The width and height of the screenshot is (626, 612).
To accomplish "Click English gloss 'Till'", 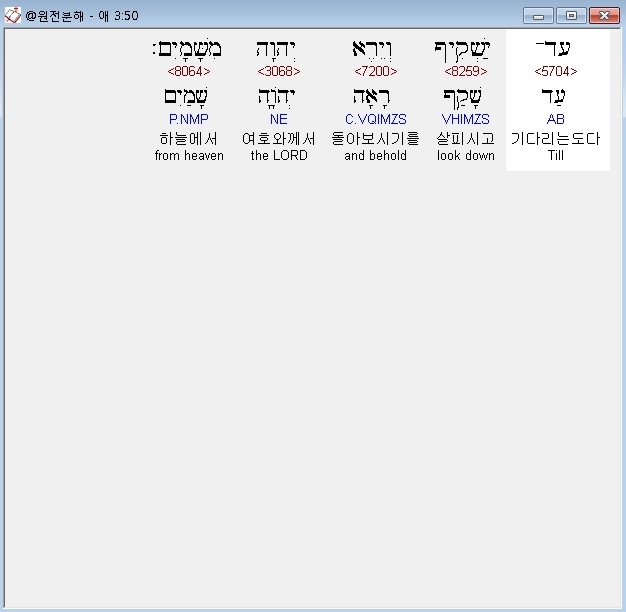I will coord(556,155).
